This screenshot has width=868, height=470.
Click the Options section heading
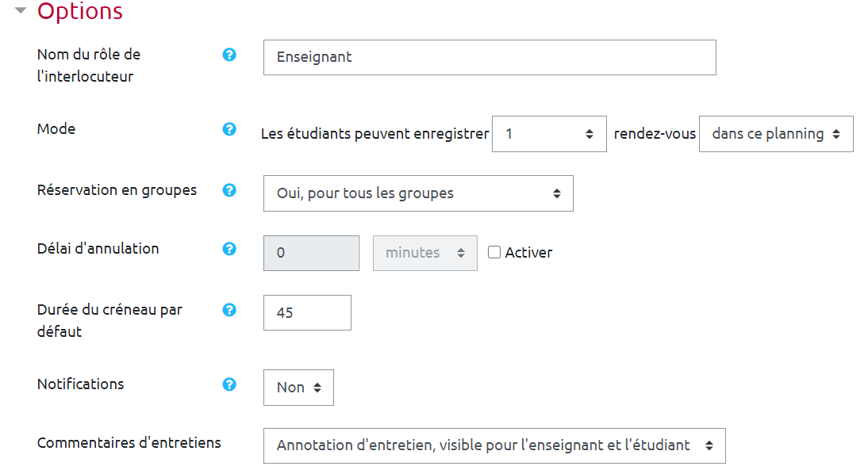[80, 12]
